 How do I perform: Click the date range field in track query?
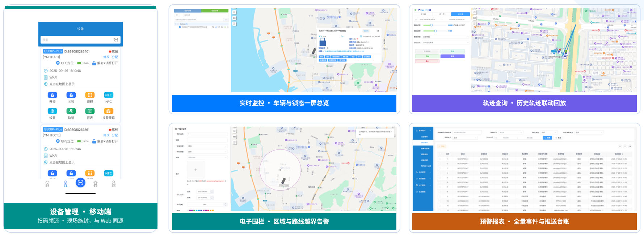point(442,20)
